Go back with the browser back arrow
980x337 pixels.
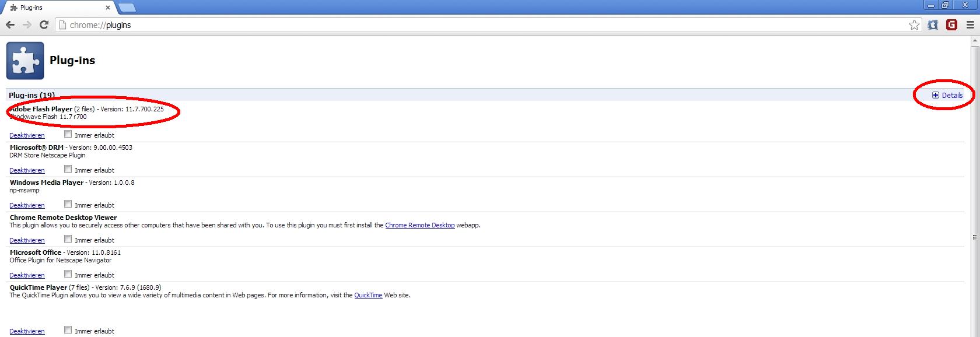point(10,25)
